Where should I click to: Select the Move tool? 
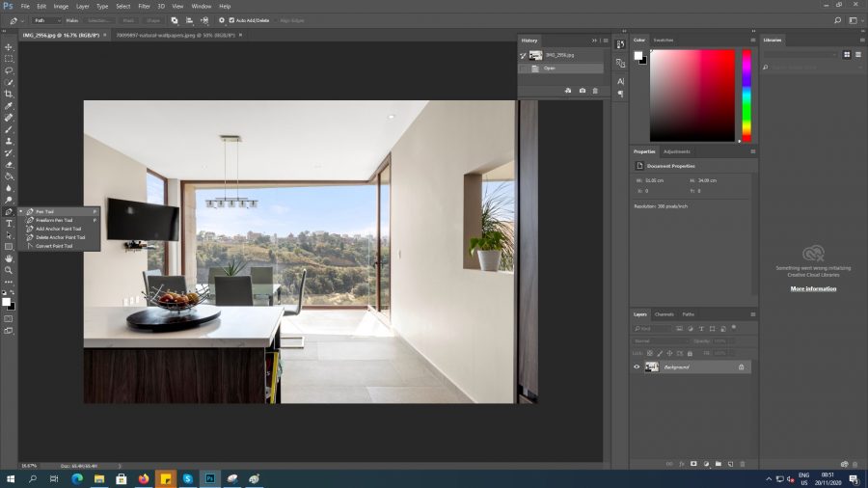pyautogui.click(x=9, y=47)
